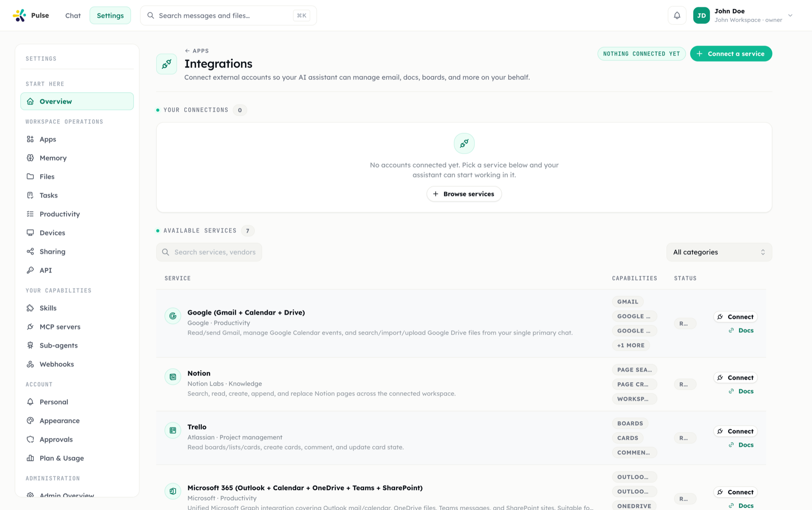812x510 pixels.
Task: Open the Docs link for Microsoft 365
Action: (x=741, y=505)
